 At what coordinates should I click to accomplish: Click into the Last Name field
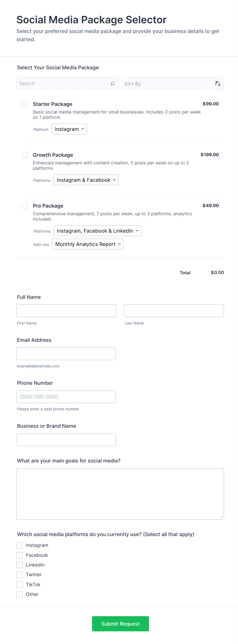174,311
